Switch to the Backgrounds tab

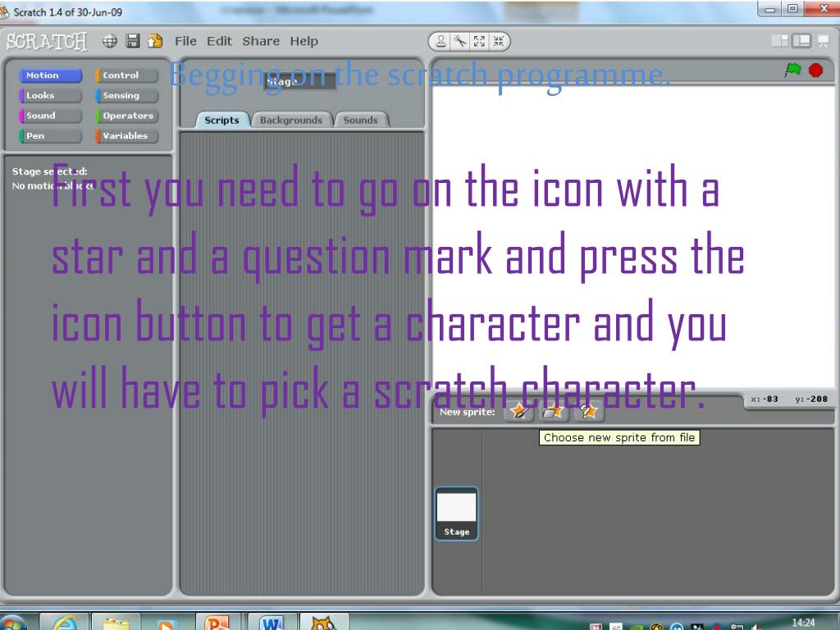[291, 120]
